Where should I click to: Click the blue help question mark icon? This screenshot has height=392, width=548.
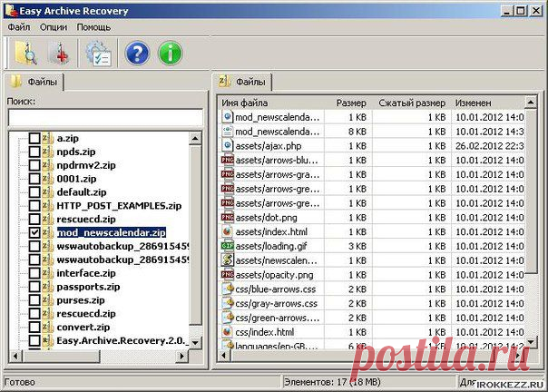pos(137,54)
